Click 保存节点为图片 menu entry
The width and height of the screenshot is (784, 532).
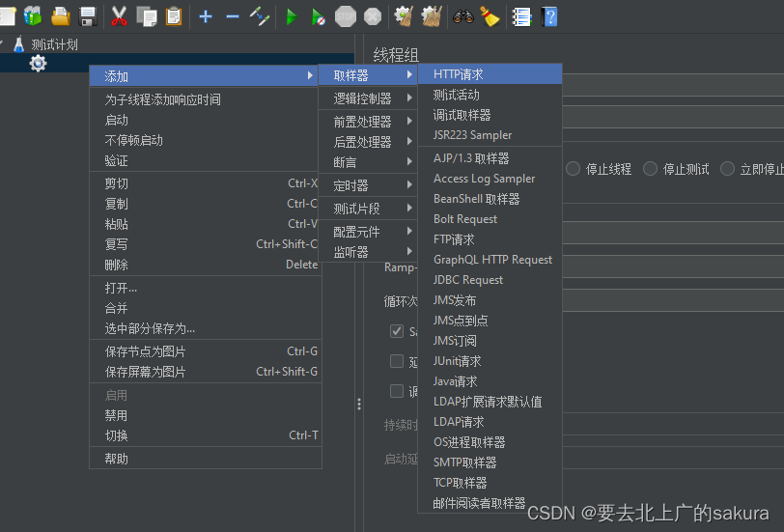tap(206, 351)
